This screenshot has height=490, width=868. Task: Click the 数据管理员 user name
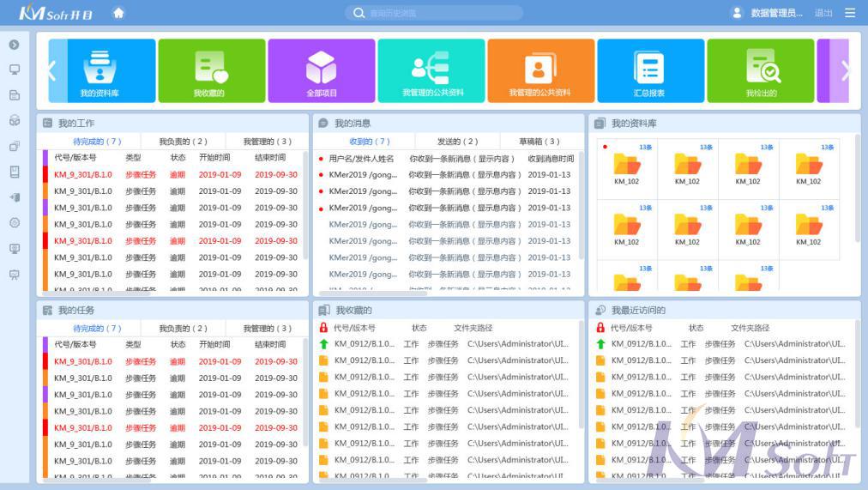click(x=776, y=13)
